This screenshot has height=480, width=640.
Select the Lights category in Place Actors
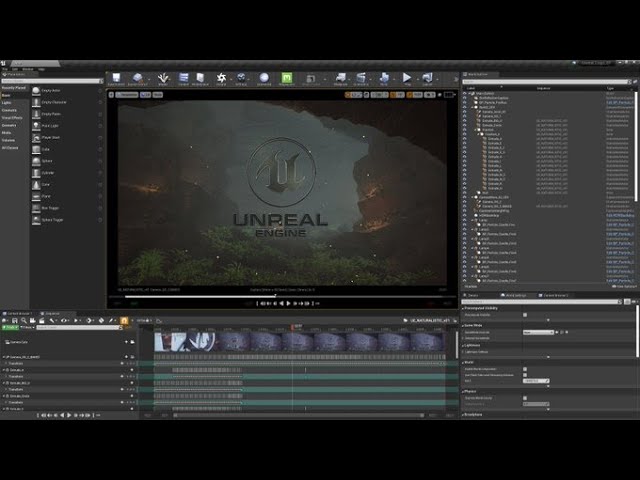[x=7, y=103]
